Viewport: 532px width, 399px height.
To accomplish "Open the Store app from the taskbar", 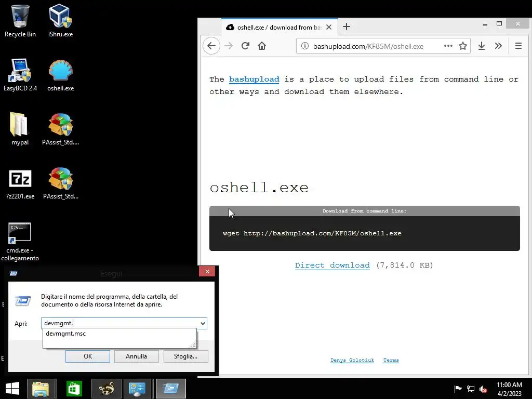I will click(74, 389).
